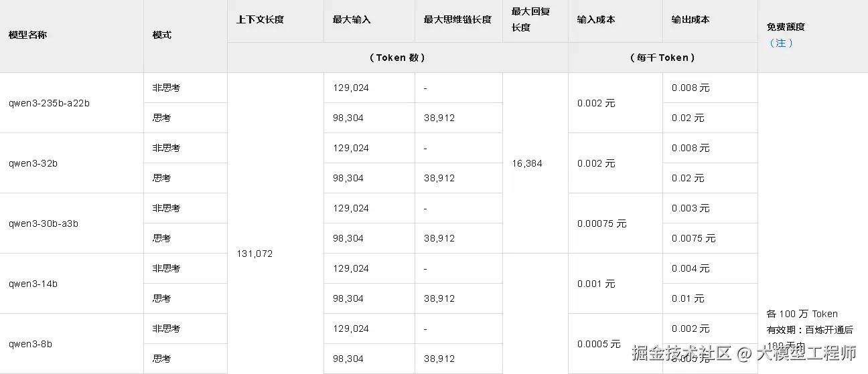Select the qwen3-235b-a22b model name
The height and width of the screenshot is (374, 868).
(x=49, y=103)
